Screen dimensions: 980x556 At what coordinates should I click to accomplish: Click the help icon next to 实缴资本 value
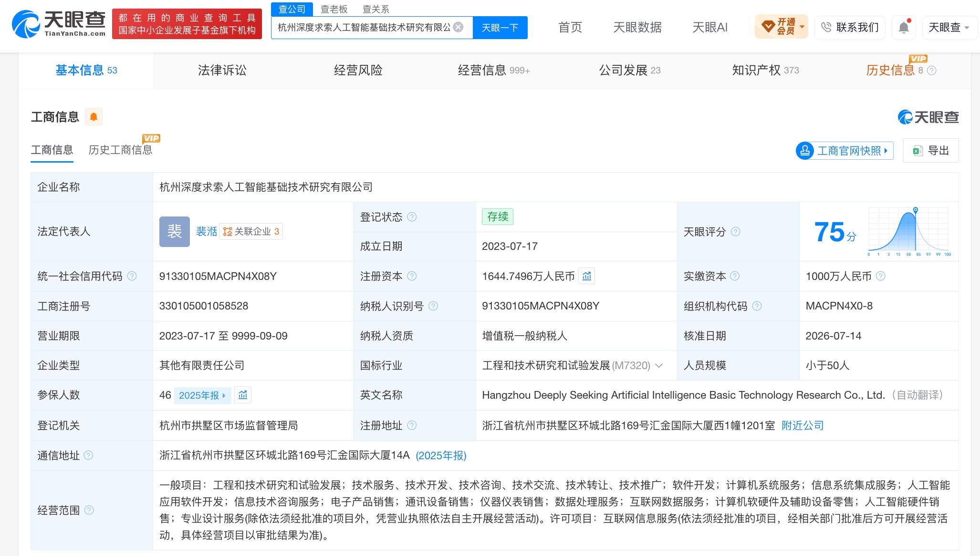pyautogui.click(x=881, y=276)
